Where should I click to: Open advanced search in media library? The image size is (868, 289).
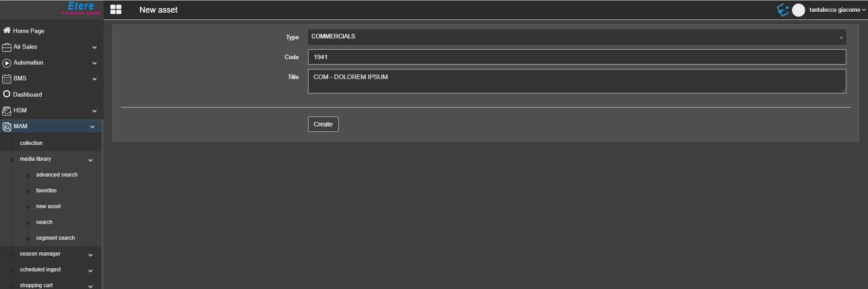pyautogui.click(x=57, y=175)
